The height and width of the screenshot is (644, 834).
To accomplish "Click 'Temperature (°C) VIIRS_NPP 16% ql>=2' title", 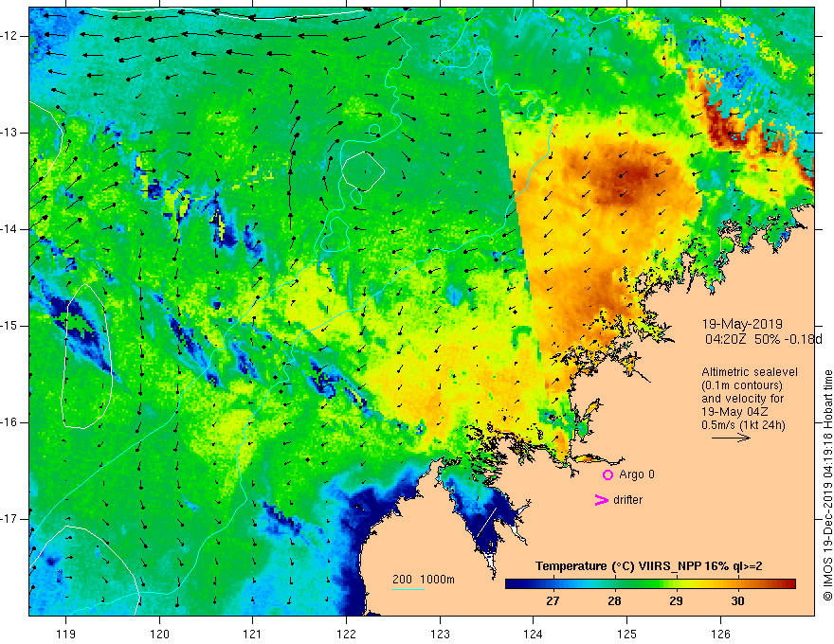I will point(648,566).
